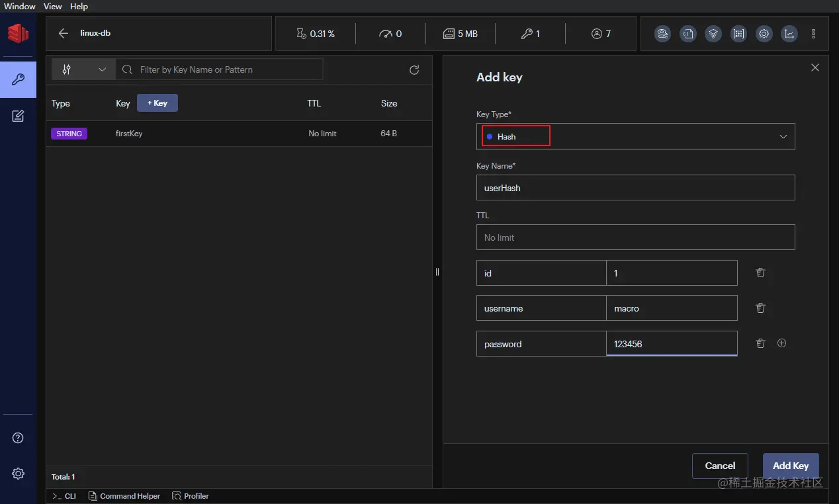Open the Workbench edit icon in sidebar
Image resolution: width=839 pixels, height=504 pixels.
pos(18,116)
